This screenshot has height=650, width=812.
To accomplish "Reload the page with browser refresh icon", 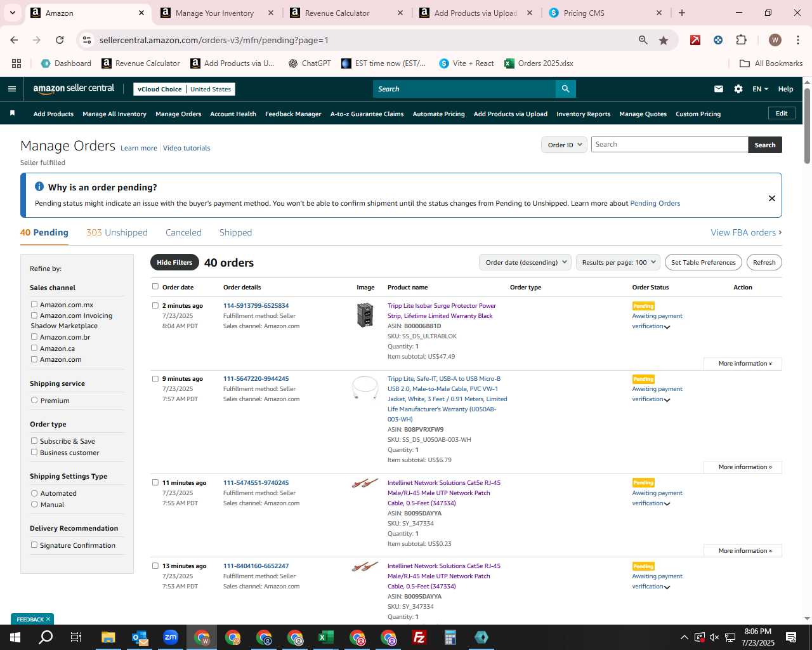I will click(60, 40).
